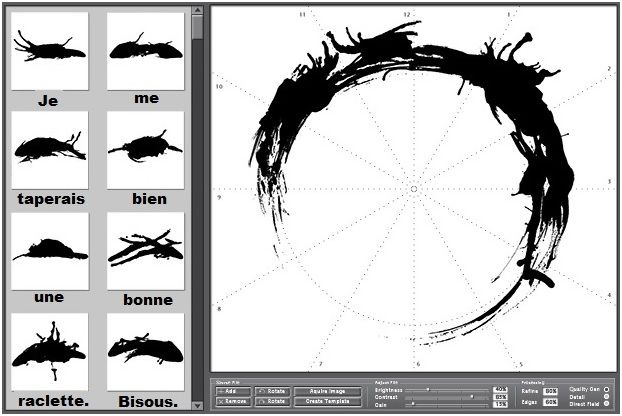This screenshot has width=622, height=416.
Task: Click the upper Rotate button
Action: [273, 391]
